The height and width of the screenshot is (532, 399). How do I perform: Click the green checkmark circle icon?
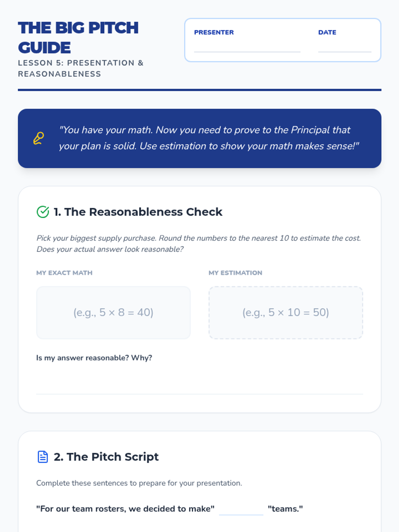click(x=43, y=212)
